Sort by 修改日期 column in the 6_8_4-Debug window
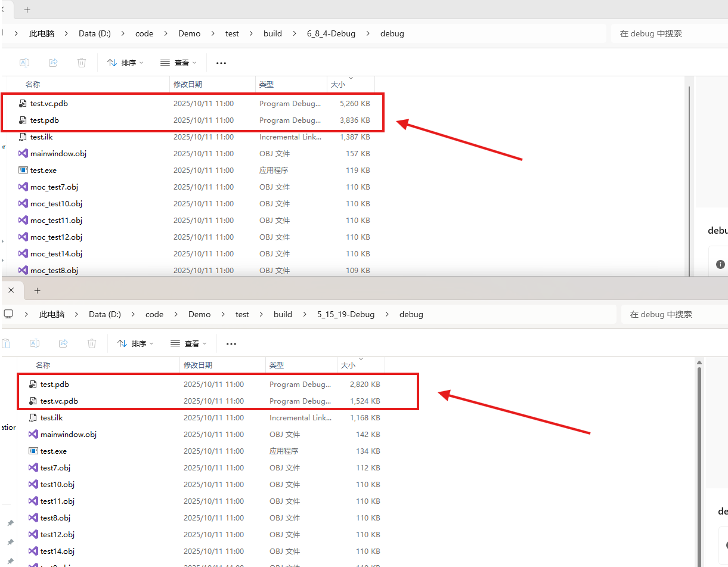The height and width of the screenshot is (567, 728). pos(188,85)
